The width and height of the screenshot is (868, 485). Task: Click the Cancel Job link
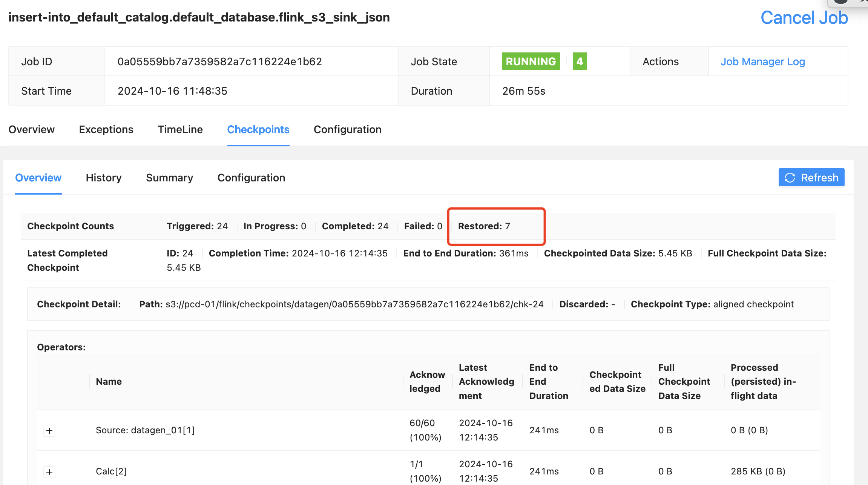coord(804,18)
